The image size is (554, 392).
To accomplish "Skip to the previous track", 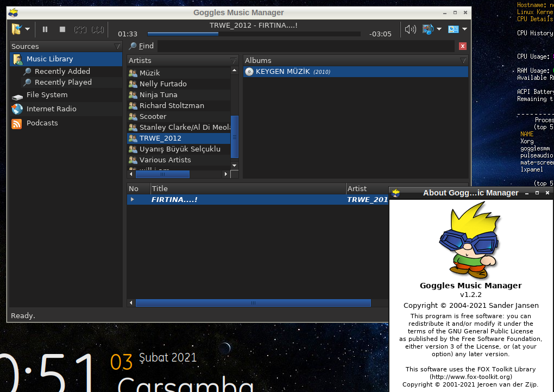I will [80, 30].
